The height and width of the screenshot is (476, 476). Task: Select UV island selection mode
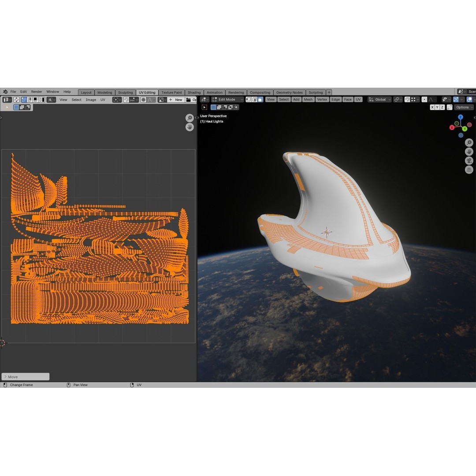pyautogui.click(x=42, y=100)
